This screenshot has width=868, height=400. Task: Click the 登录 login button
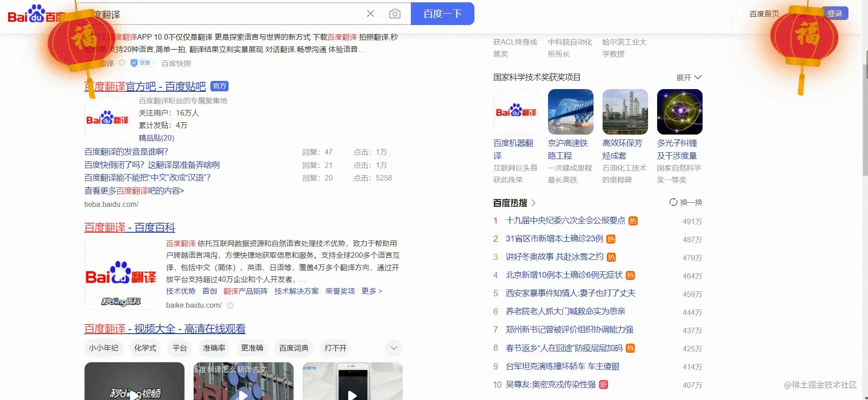coord(834,14)
